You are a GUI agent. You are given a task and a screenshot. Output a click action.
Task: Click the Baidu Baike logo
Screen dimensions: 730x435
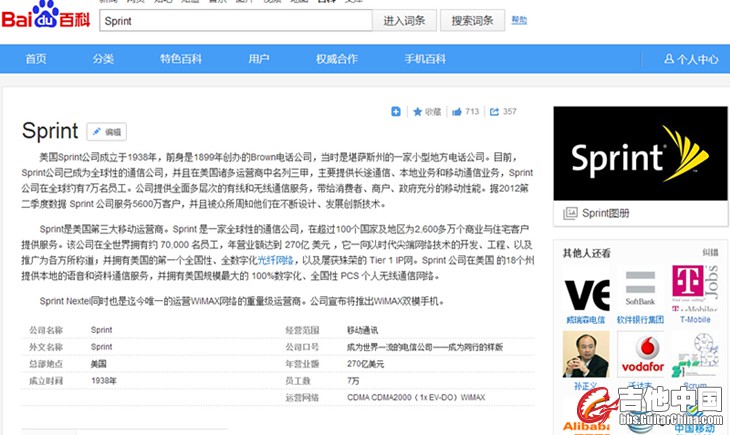pos(46,15)
